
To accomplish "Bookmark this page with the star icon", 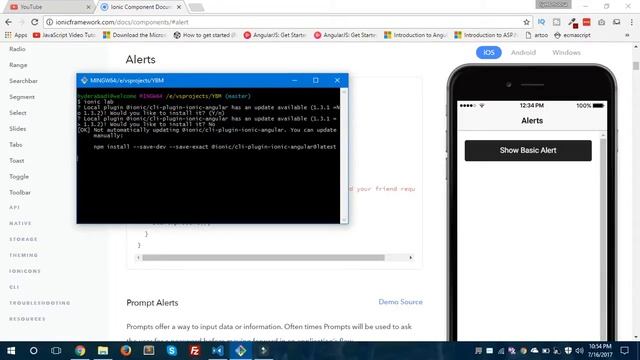I will pos(526,22).
